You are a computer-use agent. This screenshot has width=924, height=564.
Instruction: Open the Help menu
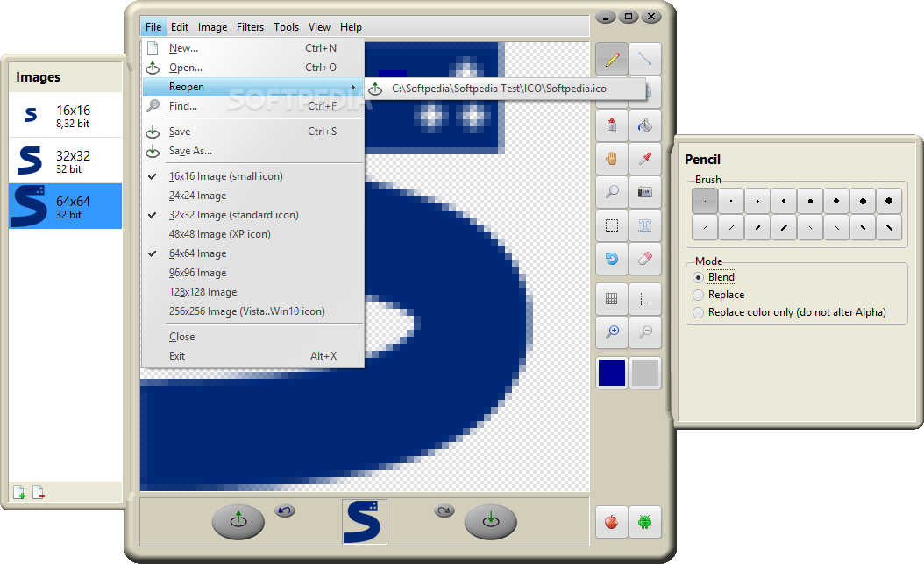[x=351, y=27]
